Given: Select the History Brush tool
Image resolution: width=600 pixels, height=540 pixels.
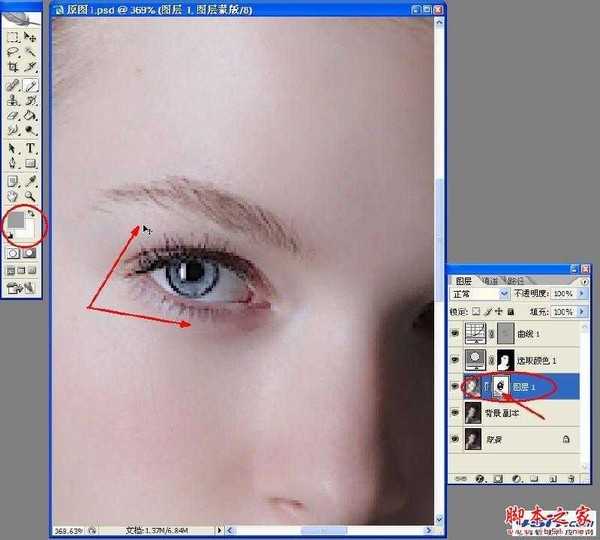Looking at the screenshot, I should 30,100.
